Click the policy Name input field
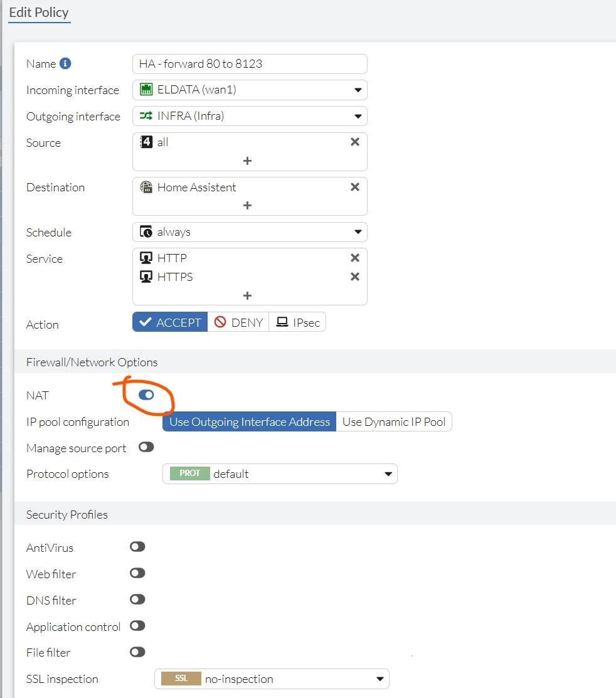 point(250,64)
